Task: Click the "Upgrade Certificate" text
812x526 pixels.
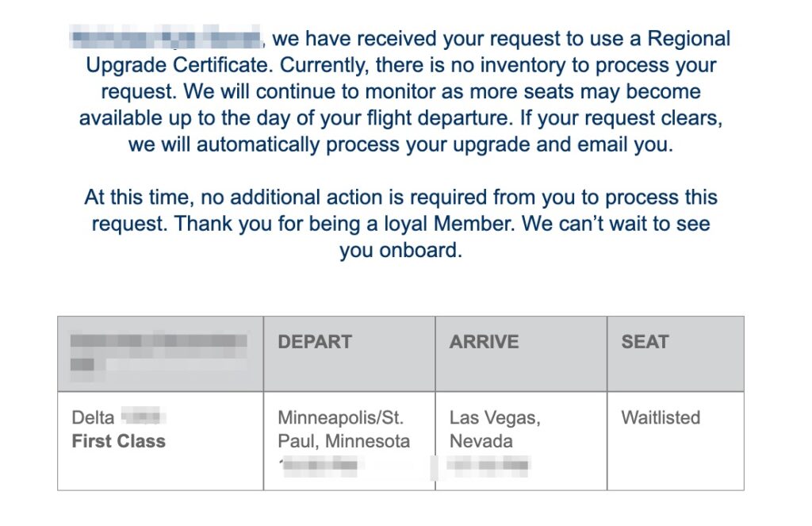Action: tap(178, 65)
